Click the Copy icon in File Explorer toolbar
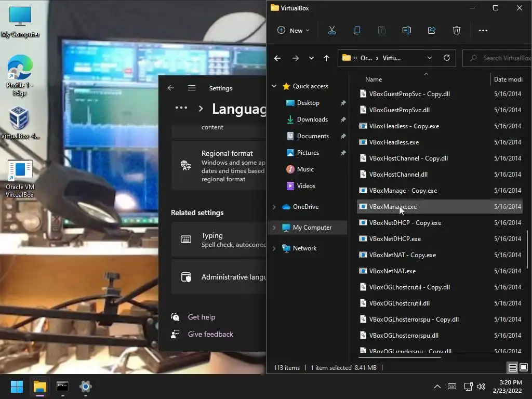 tap(356, 31)
